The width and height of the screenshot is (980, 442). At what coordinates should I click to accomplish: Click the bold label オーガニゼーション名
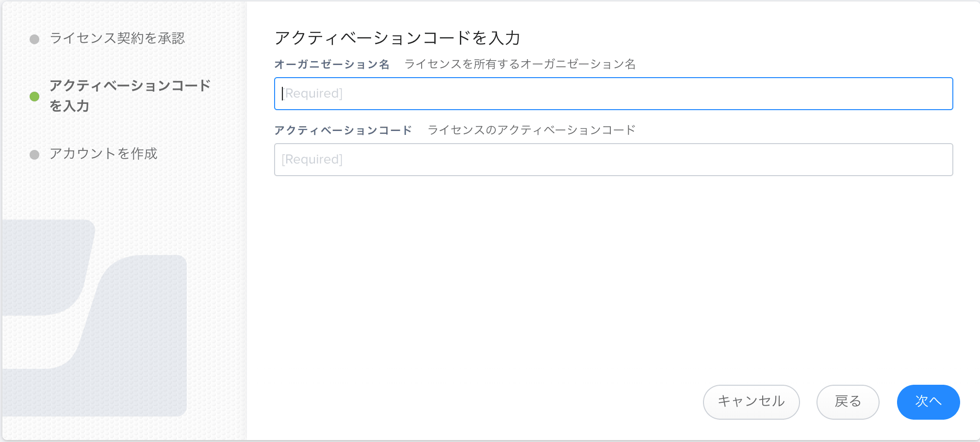[x=332, y=65]
